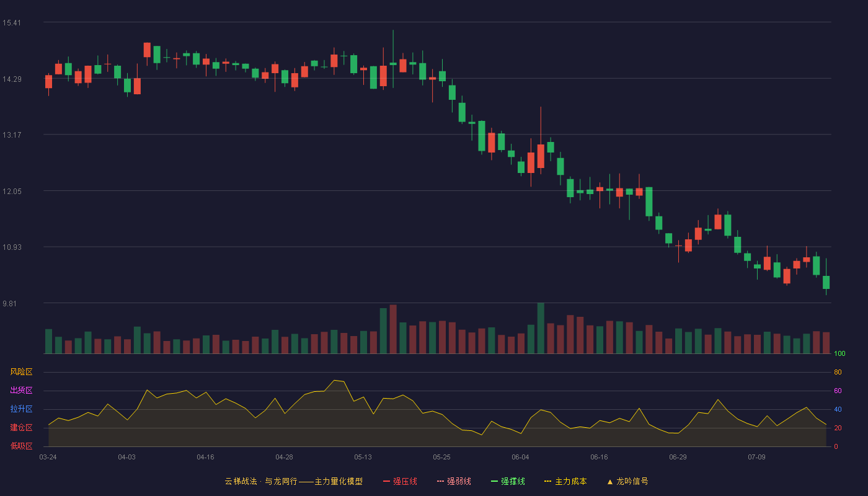Viewport: 868px width, 496px height.
Task: Select the tallest volume bar near 06-04
Action: [541, 328]
